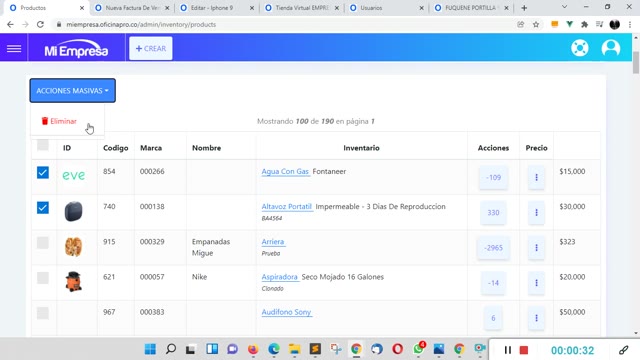Open WhatsApp from the taskbar
Viewport: 640px width, 360px height.
click(419, 348)
